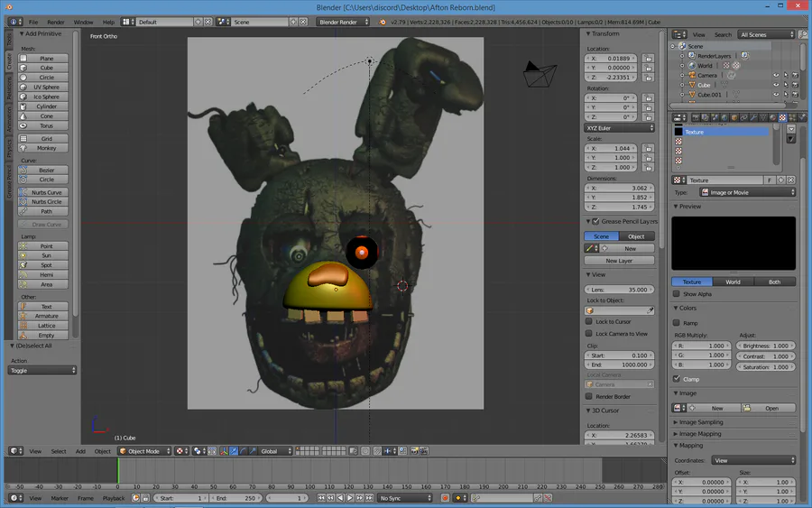Switch preview to the World tab

tap(733, 282)
